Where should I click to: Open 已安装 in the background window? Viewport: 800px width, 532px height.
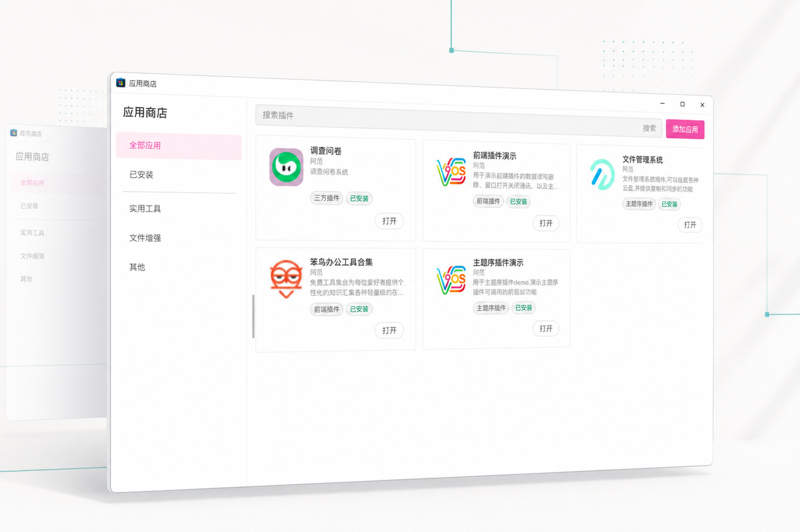pyautogui.click(x=29, y=206)
